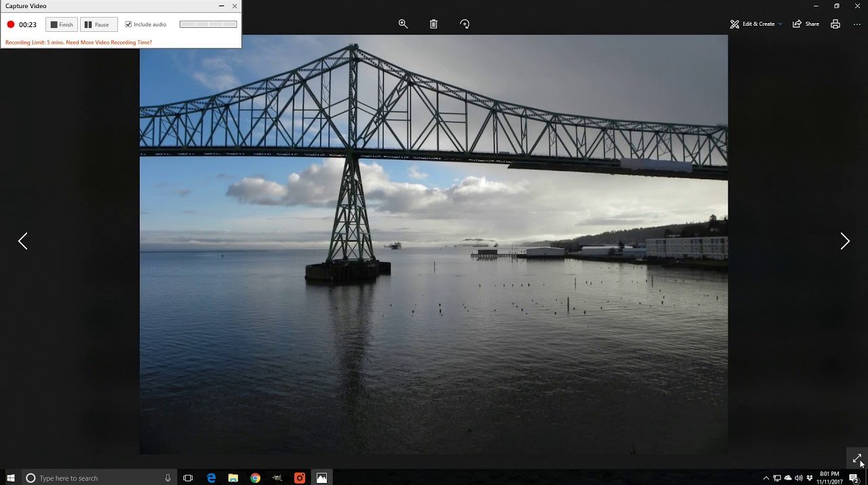Image resolution: width=868 pixels, height=485 pixels.
Task: Open the Windows Start menu
Action: tap(11, 478)
